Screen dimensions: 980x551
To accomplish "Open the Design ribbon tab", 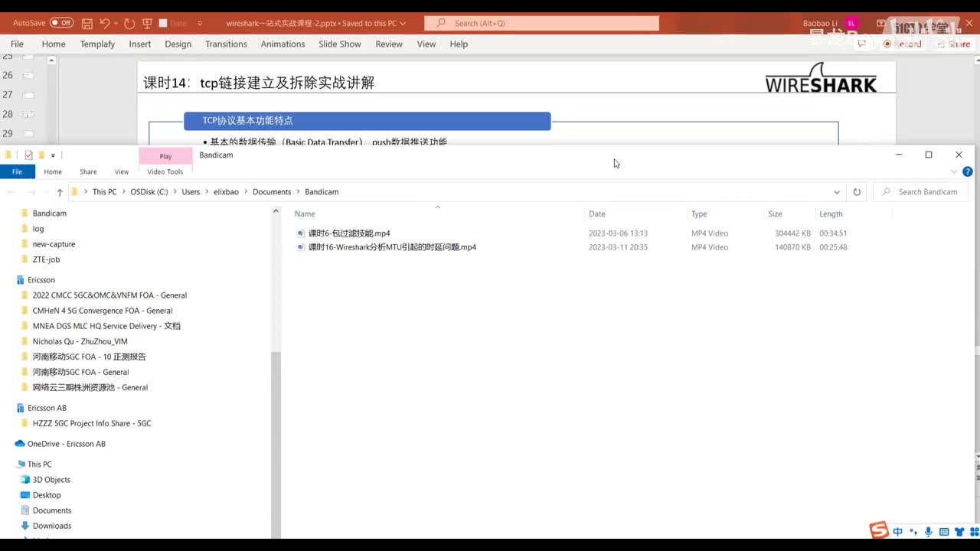I will (x=178, y=44).
